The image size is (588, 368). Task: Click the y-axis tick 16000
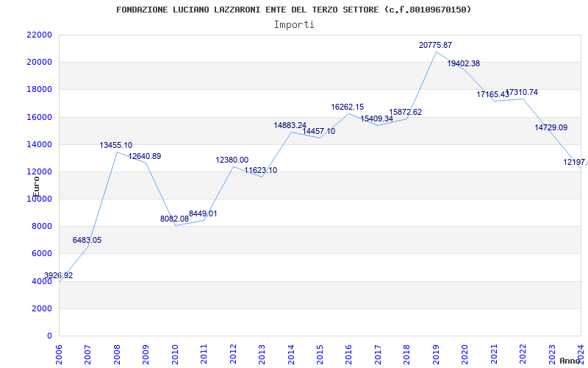[x=39, y=117]
